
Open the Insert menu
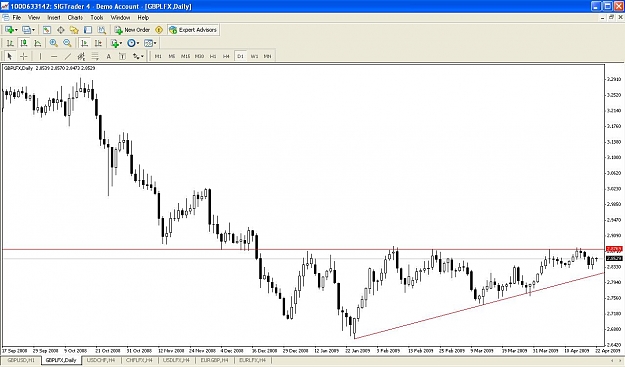click(x=54, y=18)
